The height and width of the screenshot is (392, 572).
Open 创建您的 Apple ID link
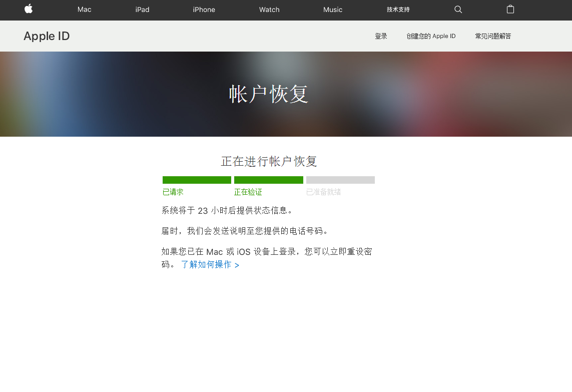tap(431, 36)
